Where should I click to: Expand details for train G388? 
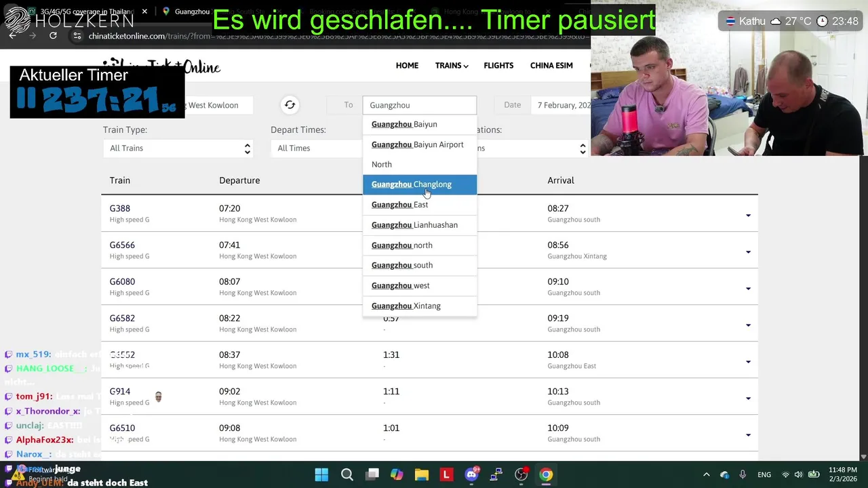tap(748, 216)
